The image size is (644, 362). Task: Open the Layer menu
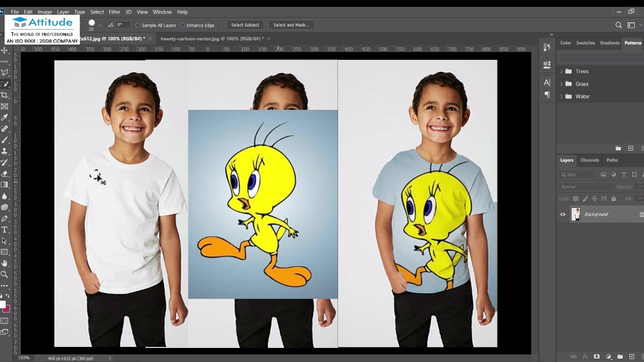[x=63, y=12]
